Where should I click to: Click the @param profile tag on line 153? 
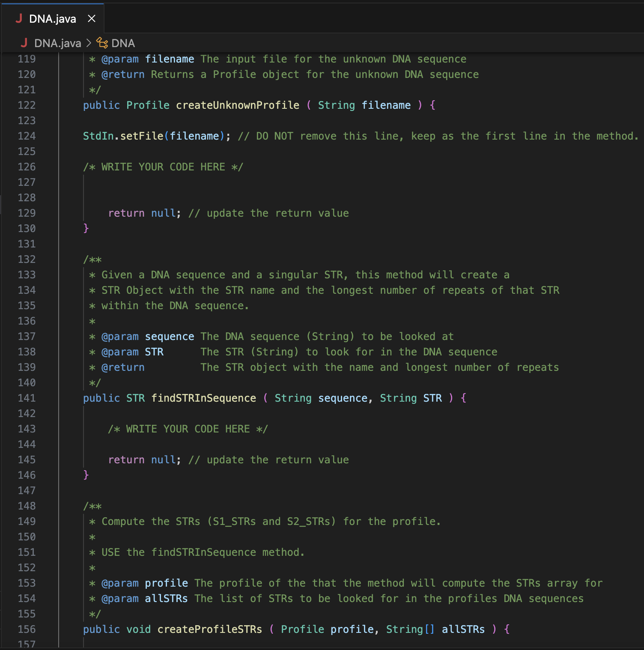pyautogui.click(x=120, y=583)
